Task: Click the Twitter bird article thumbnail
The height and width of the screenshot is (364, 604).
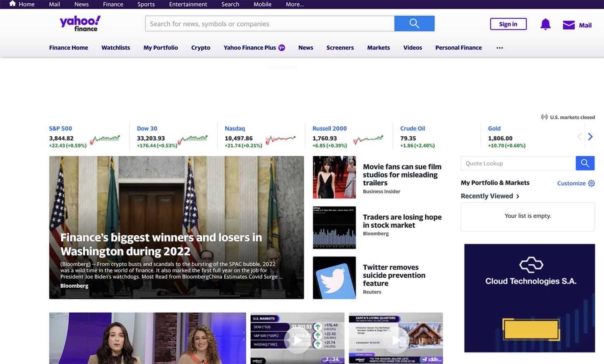Action: click(334, 278)
